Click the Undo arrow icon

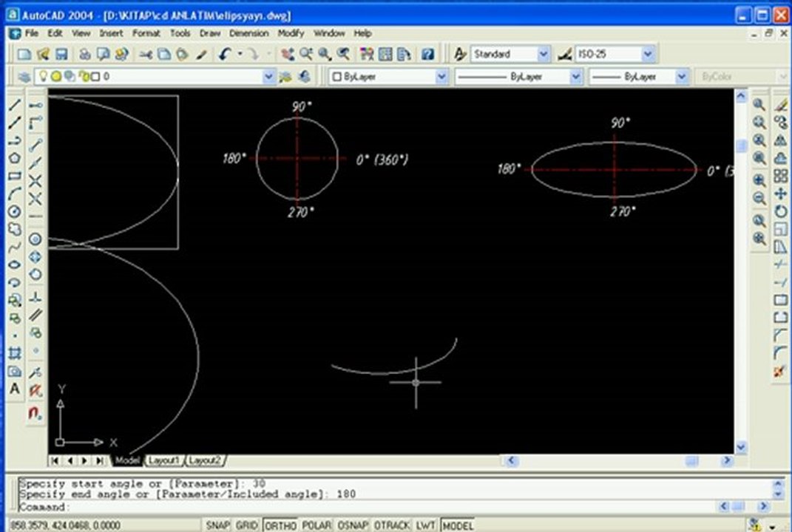point(225,54)
